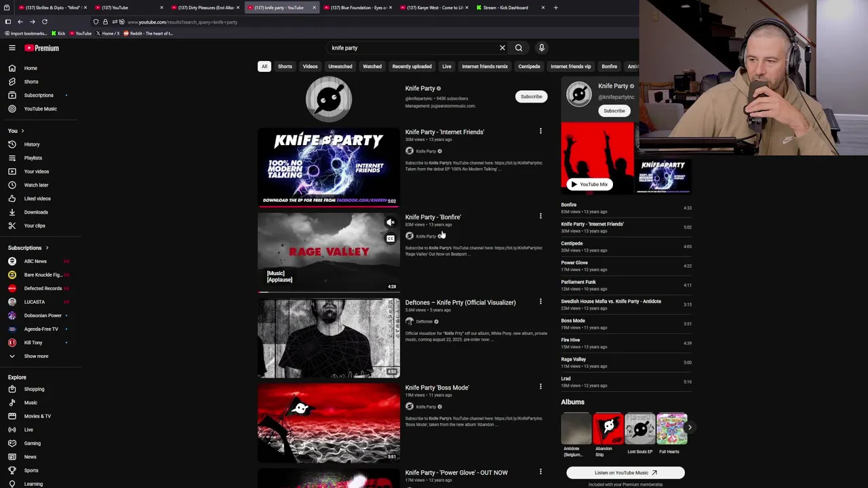Viewport: 868px width, 488px height.
Task: Start voice search with the microphone icon
Action: pyautogui.click(x=542, y=48)
